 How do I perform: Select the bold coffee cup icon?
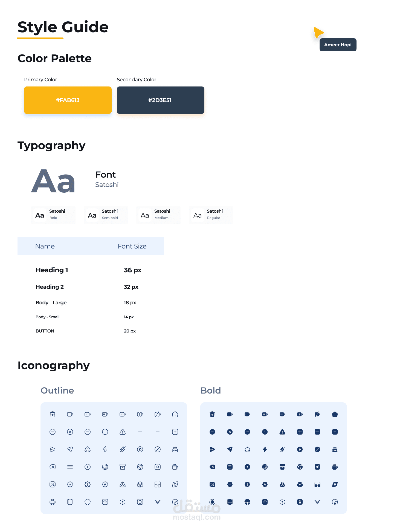335,467
